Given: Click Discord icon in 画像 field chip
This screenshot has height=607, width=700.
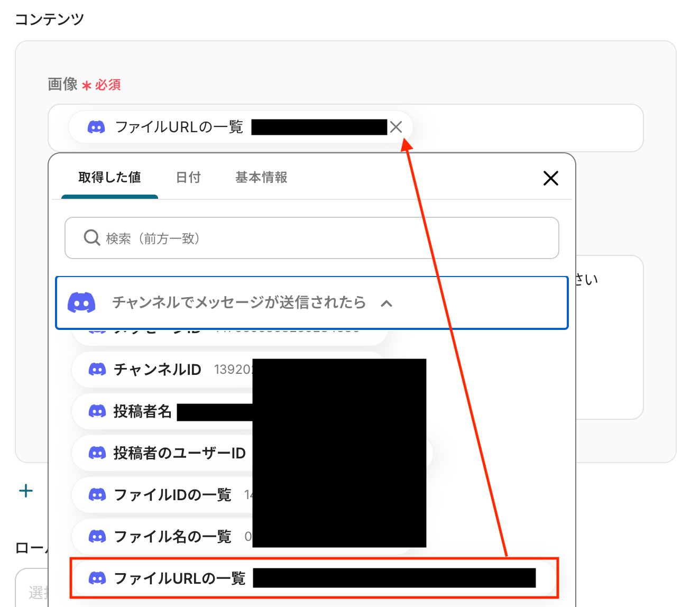Looking at the screenshot, I should point(96,127).
